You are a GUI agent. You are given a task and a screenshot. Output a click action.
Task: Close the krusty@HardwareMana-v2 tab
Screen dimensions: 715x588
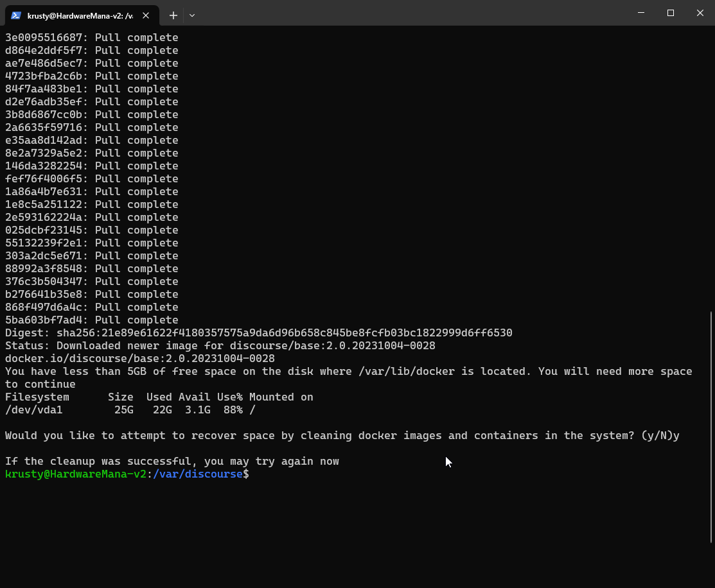tap(146, 15)
